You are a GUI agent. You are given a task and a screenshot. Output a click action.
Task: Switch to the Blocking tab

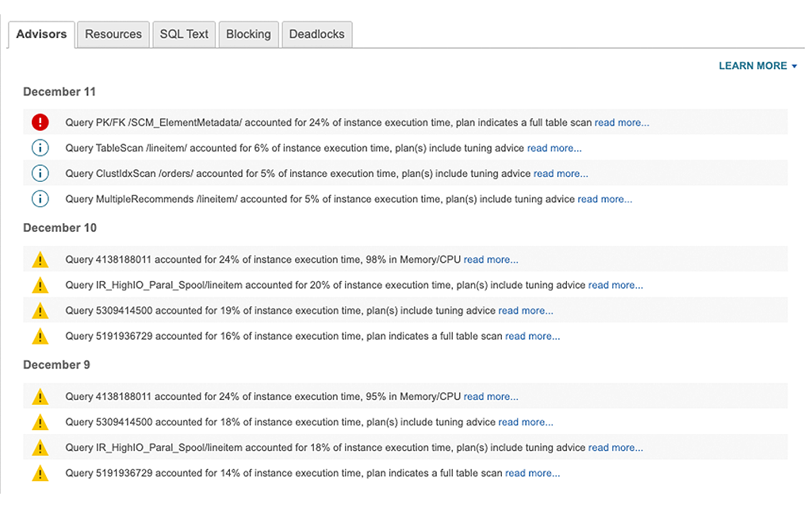click(248, 34)
